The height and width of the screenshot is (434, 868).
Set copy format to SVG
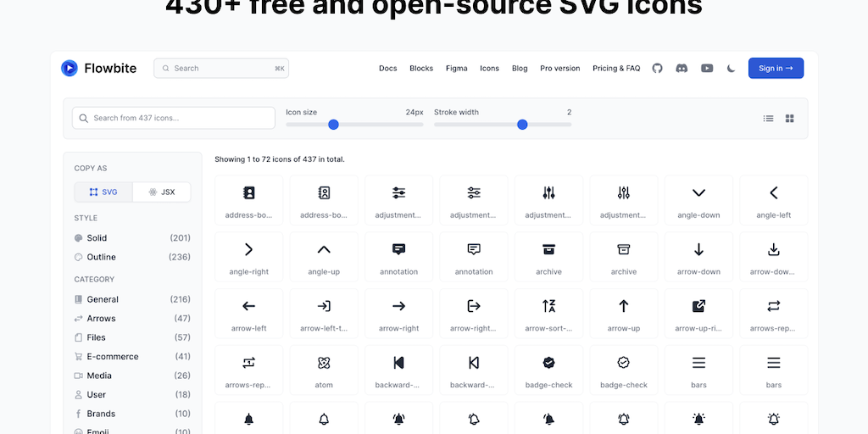(103, 192)
